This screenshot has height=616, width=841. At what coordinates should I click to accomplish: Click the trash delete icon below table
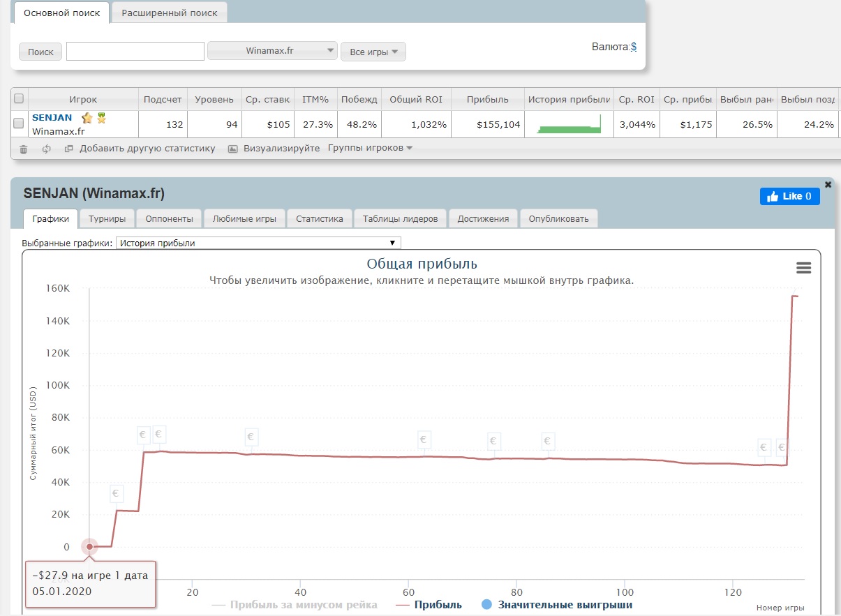[x=24, y=149]
